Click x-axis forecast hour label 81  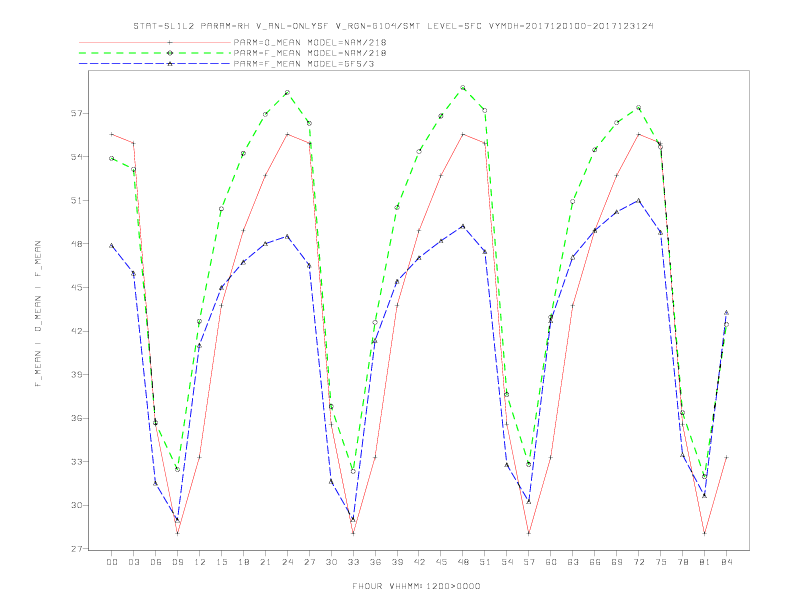pos(705,562)
